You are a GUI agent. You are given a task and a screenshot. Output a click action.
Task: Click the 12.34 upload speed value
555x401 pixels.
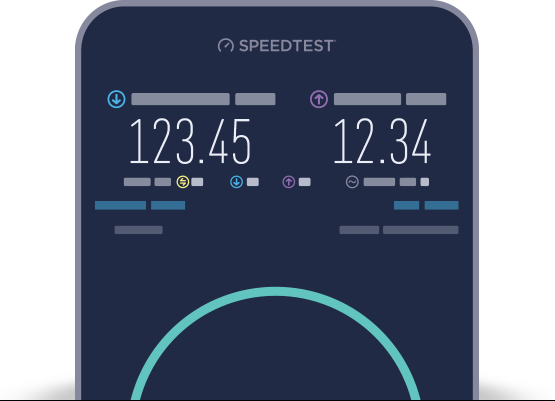tap(382, 142)
